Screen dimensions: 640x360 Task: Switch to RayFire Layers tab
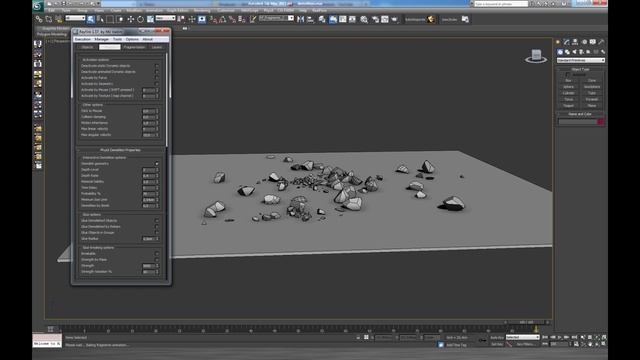[157, 47]
